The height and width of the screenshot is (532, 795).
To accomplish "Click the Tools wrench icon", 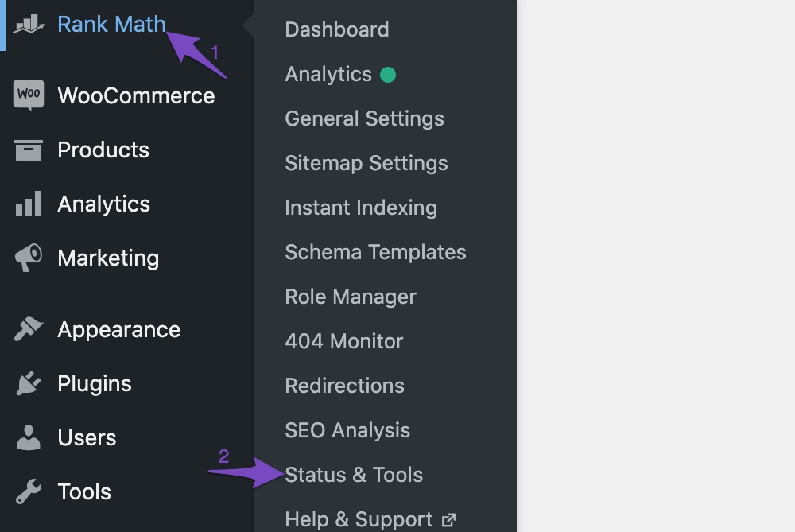I will click(x=29, y=491).
